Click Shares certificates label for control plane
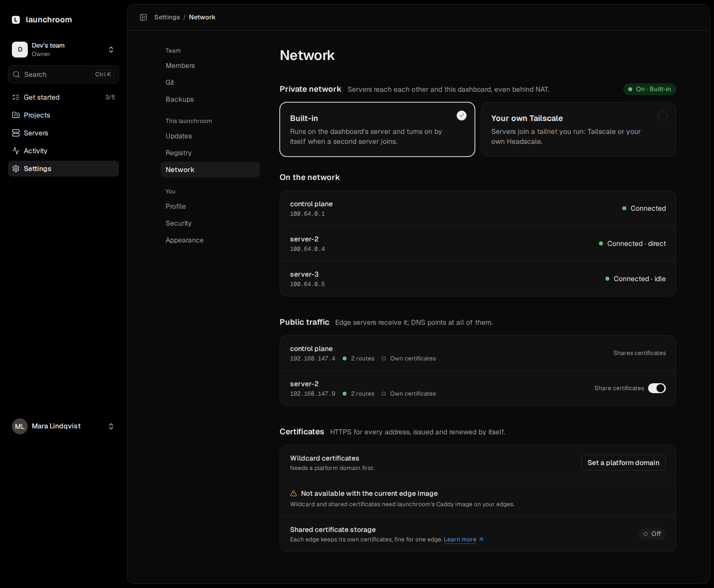The image size is (714, 588). [640, 353]
